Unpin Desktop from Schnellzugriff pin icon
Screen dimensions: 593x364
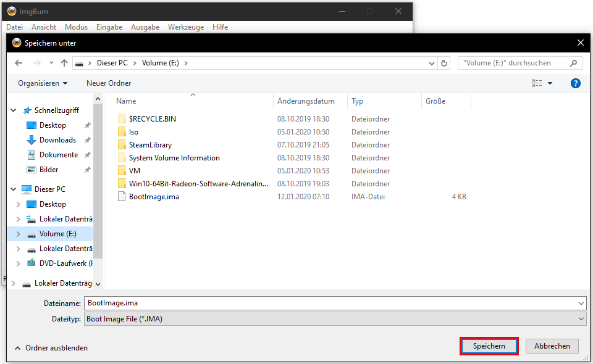coord(87,125)
